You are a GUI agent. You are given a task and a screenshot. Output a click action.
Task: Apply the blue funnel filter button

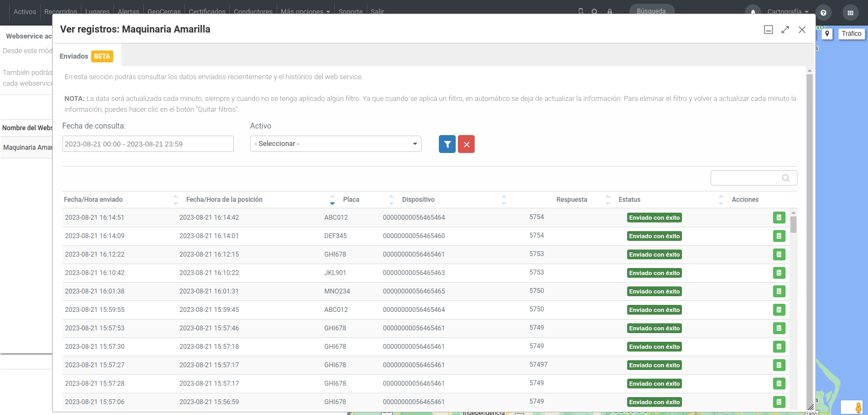point(447,144)
